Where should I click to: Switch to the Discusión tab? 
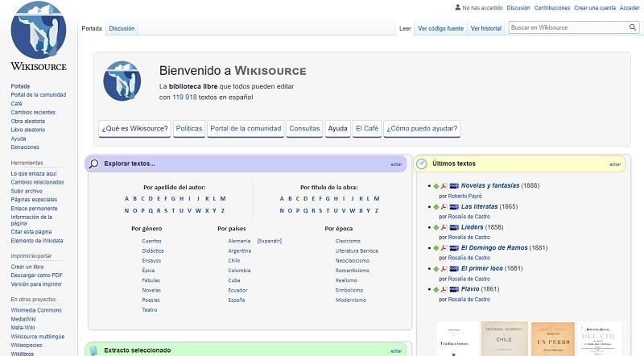click(x=122, y=28)
